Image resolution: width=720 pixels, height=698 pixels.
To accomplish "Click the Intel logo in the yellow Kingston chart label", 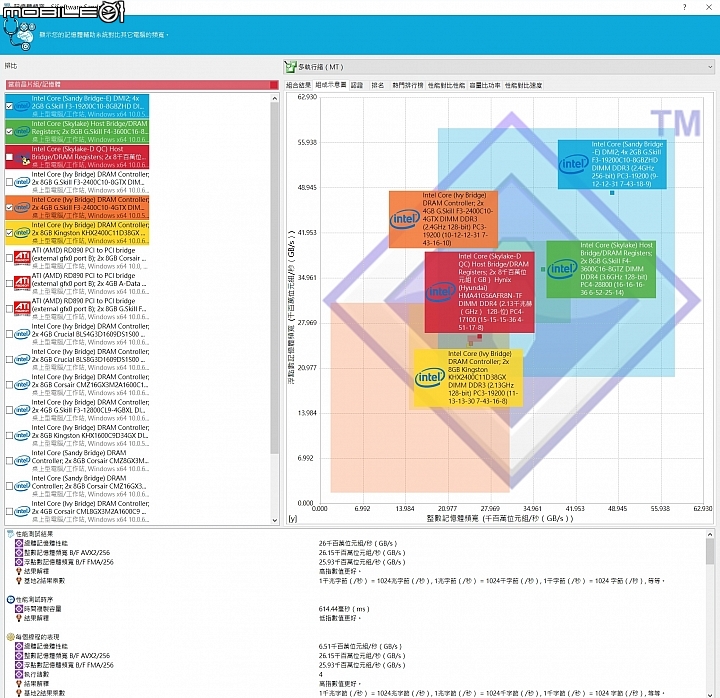I will (430, 377).
